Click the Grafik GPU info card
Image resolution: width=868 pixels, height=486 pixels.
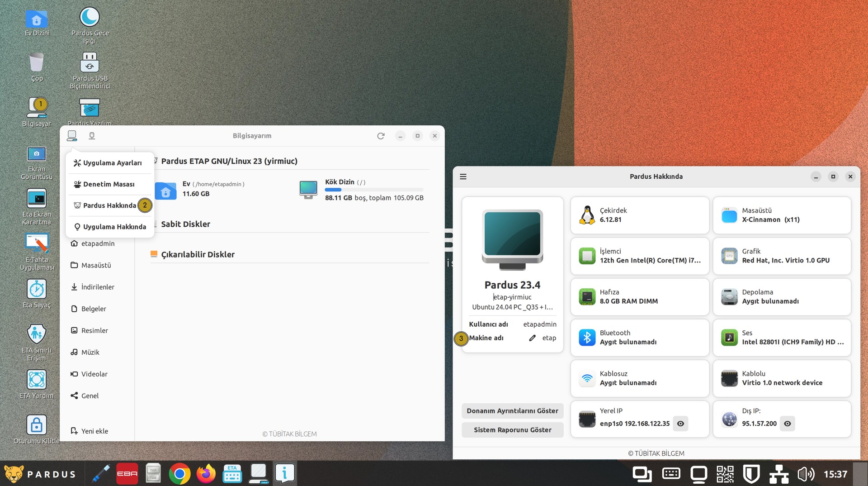click(x=782, y=256)
